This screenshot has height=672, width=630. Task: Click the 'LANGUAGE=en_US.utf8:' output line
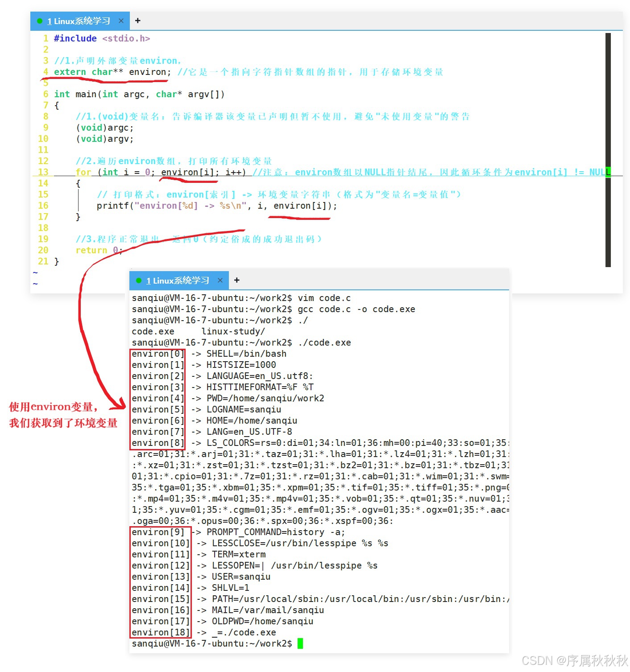point(223,376)
